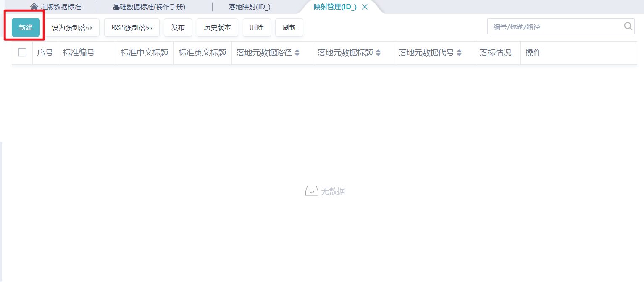This screenshot has width=644, height=283.
Task: Click the search magnifier icon
Action: click(x=628, y=26)
